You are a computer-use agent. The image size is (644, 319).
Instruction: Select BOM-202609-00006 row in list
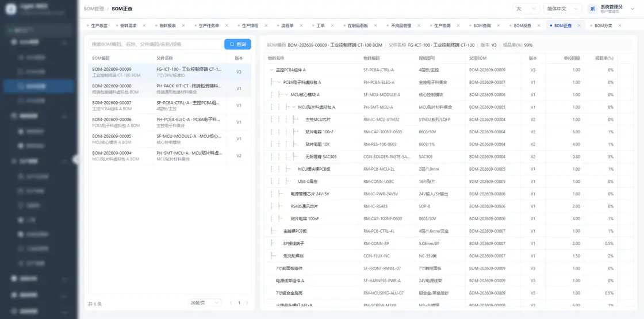tap(170, 122)
